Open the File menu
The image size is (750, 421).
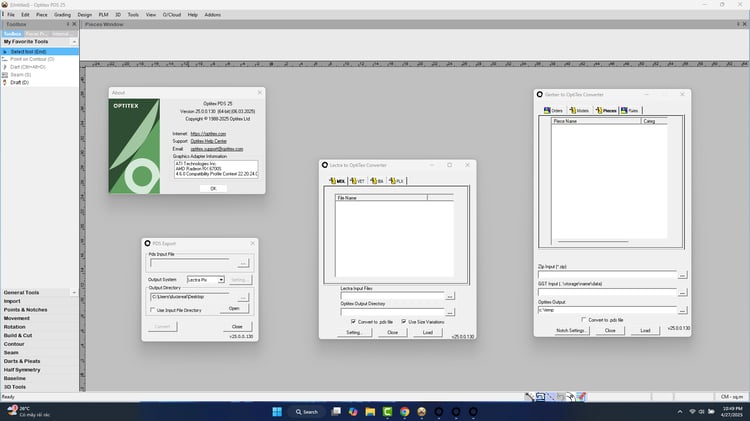[11, 15]
